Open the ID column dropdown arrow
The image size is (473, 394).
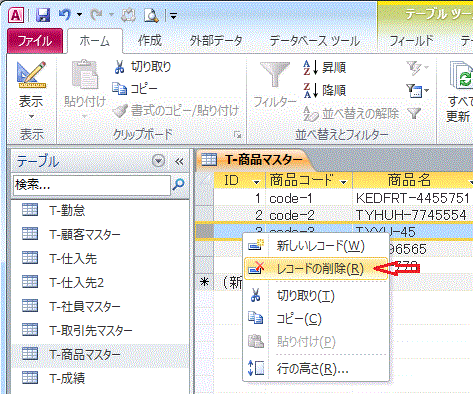[256, 182]
